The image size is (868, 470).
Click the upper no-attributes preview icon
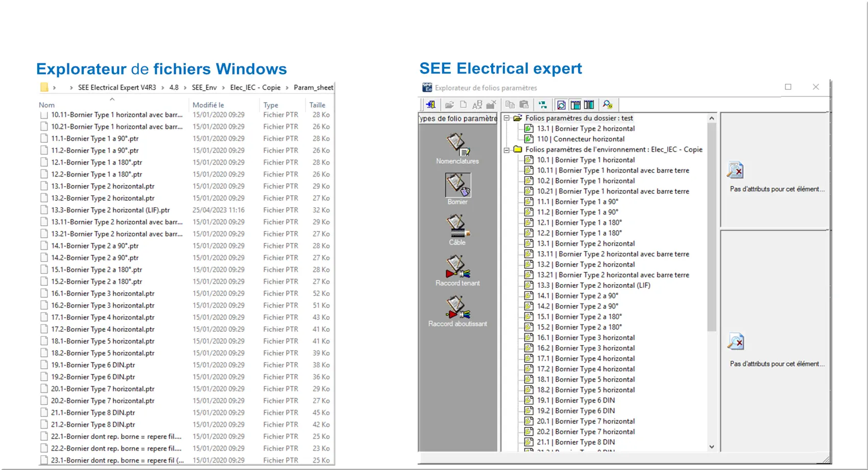[735, 170]
